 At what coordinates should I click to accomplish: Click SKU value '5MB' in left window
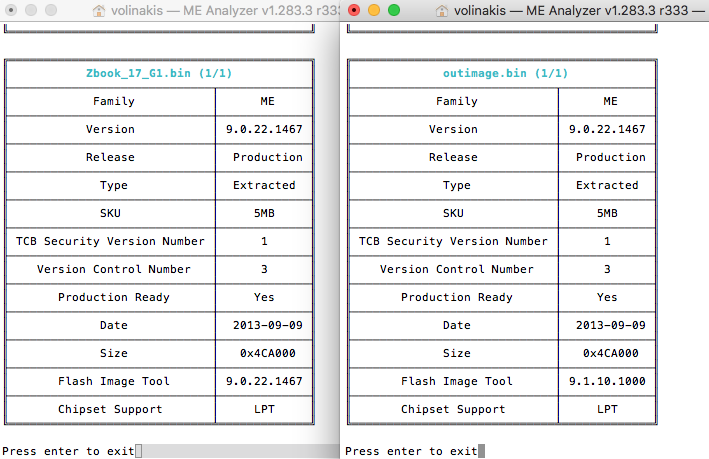pyautogui.click(x=264, y=213)
